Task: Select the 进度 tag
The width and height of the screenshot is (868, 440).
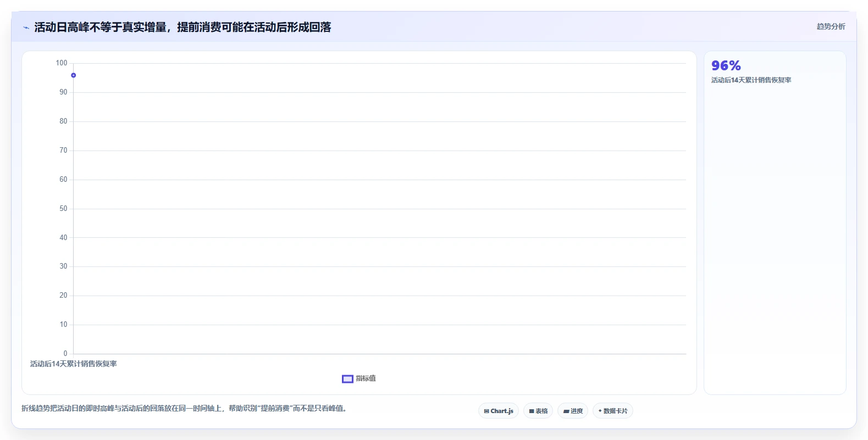Action: tap(573, 411)
